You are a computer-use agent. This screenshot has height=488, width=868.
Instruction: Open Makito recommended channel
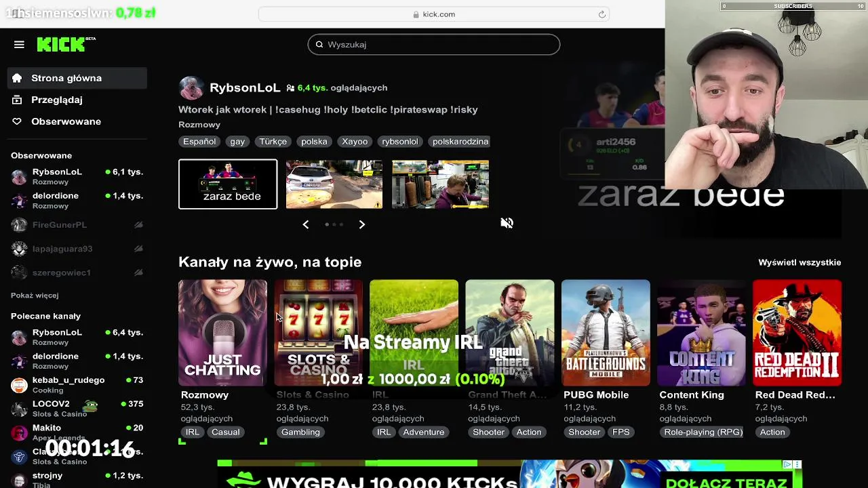tap(77, 432)
